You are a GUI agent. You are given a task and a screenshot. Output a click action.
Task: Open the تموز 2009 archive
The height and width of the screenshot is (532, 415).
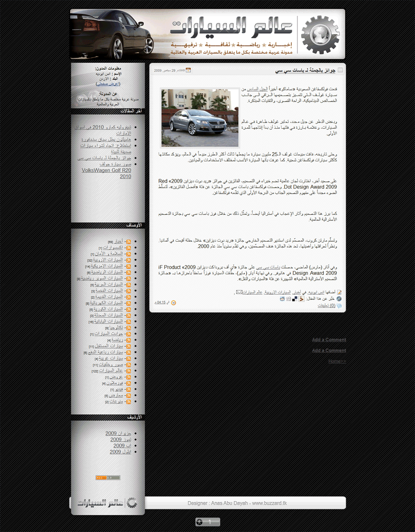coord(120,439)
